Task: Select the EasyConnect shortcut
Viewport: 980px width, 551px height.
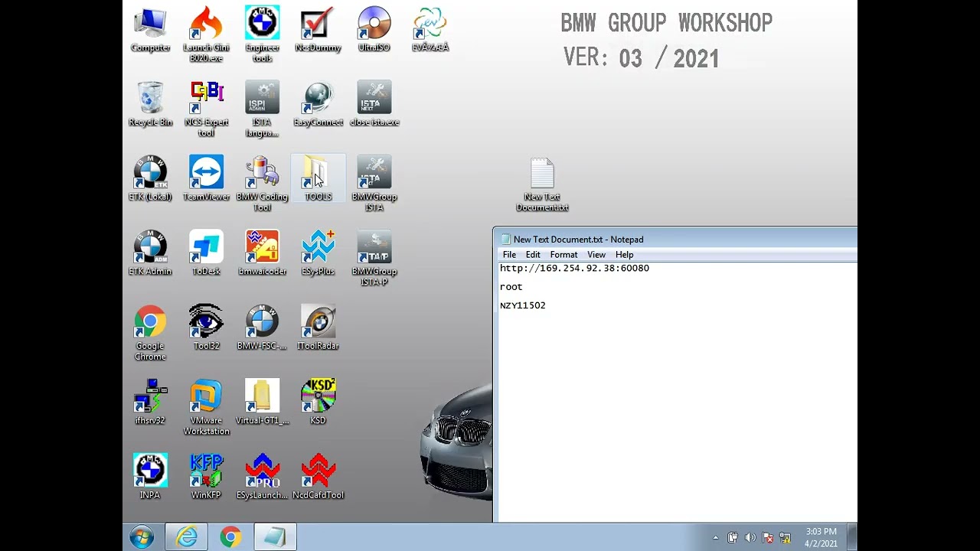Action: point(318,105)
